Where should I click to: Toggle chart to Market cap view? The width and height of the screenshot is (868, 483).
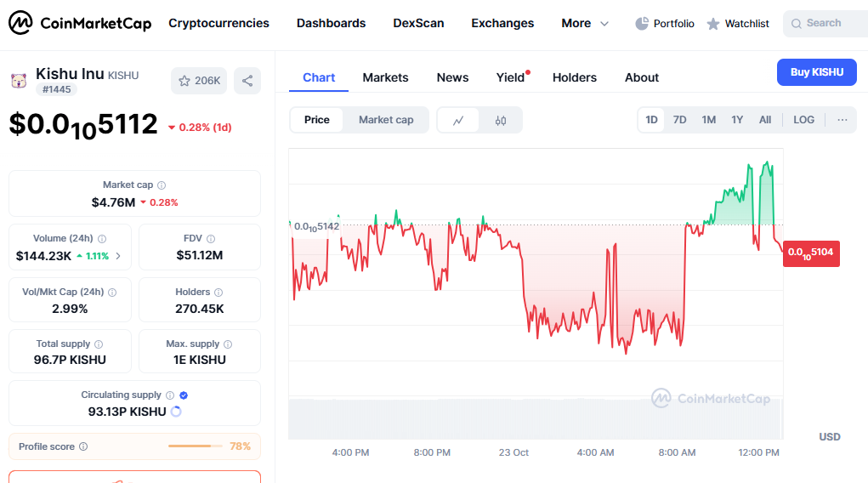[x=386, y=120]
